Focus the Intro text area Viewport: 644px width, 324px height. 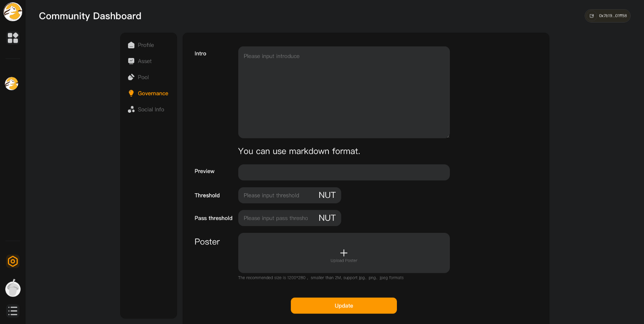pyautogui.click(x=344, y=92)
